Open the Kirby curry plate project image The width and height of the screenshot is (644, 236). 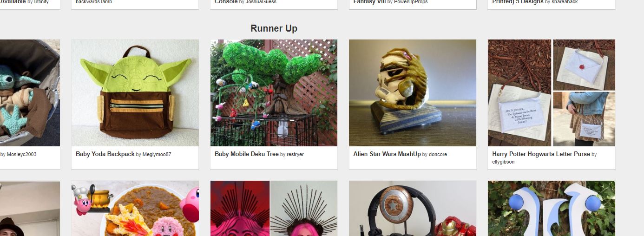135,209
